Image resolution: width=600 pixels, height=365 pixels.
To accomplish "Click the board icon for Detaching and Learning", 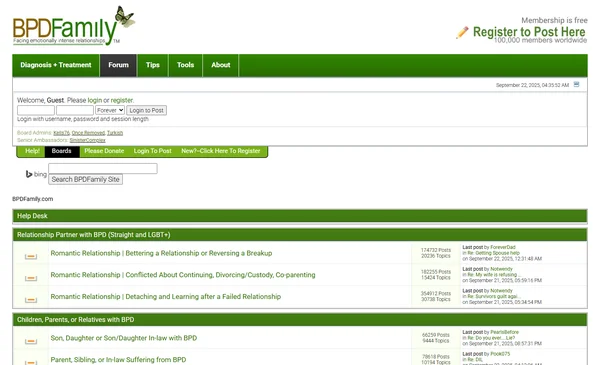I will tap(31, 300).
